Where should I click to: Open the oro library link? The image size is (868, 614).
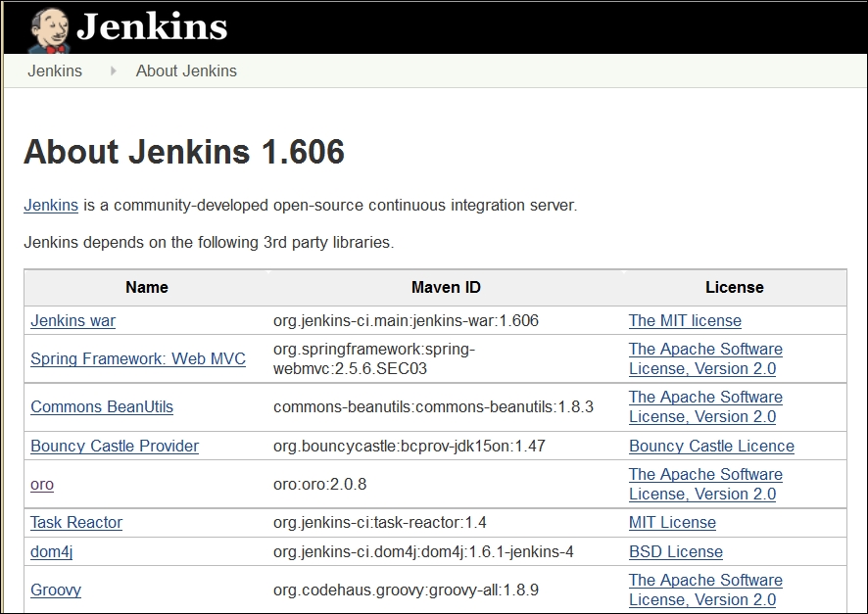pos(42,484)
